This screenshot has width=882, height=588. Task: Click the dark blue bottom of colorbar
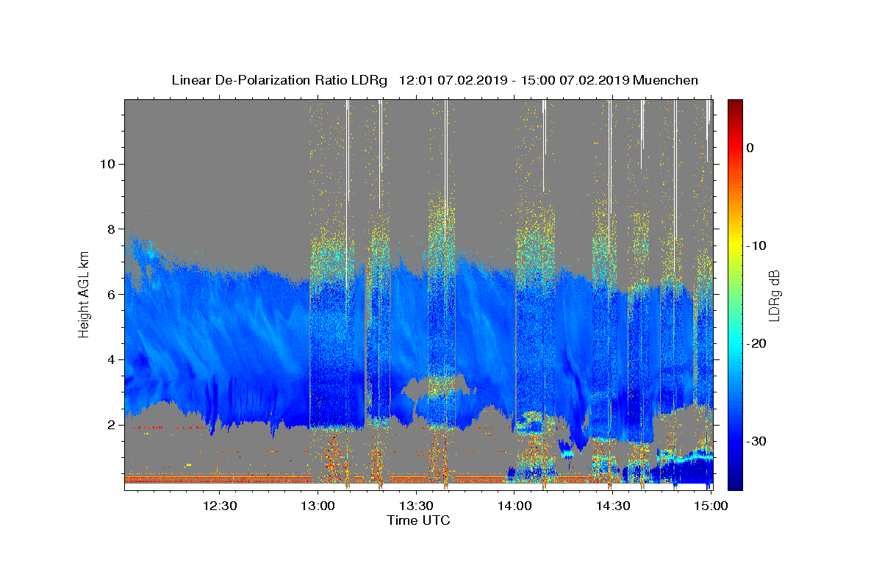tap(735, 484)
